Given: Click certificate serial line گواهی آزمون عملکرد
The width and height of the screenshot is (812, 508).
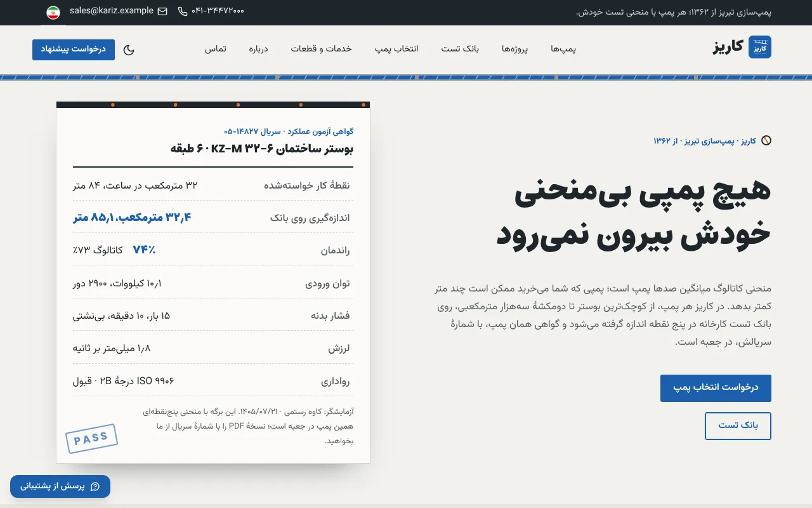Looking at the screenshot, I should pos(289,131).
